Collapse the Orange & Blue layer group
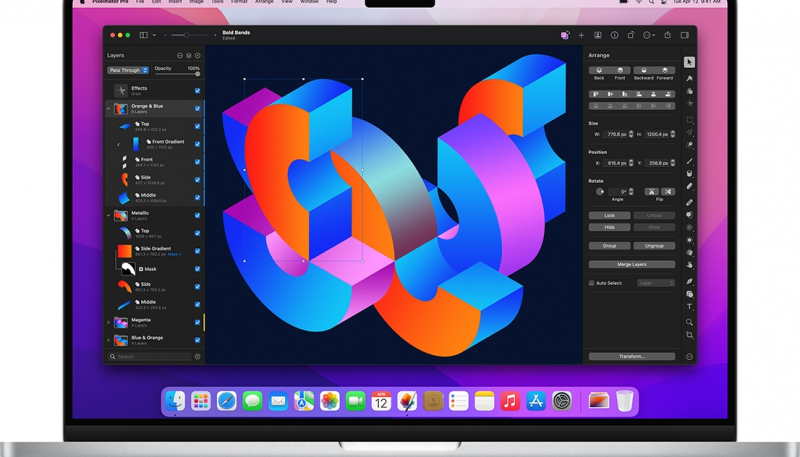The width and height of the screenshot is (800, 457). tap(109, 108)
